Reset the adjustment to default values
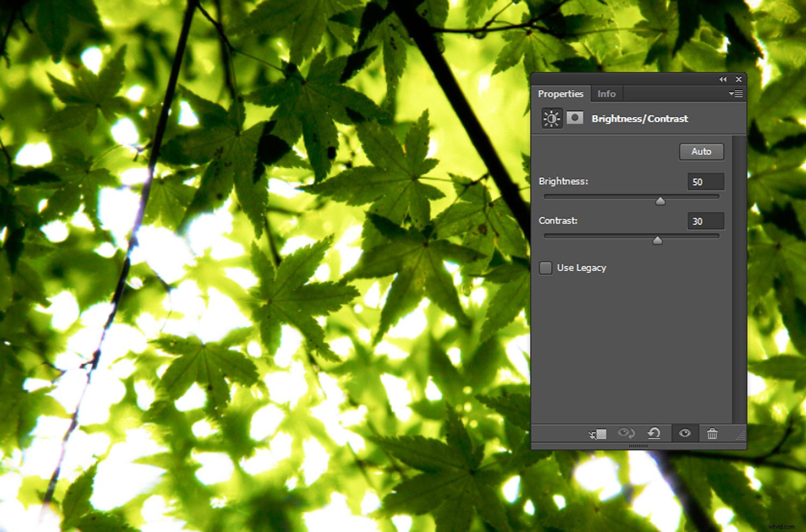The image size is (806, 532). click(x=654, y=433)
